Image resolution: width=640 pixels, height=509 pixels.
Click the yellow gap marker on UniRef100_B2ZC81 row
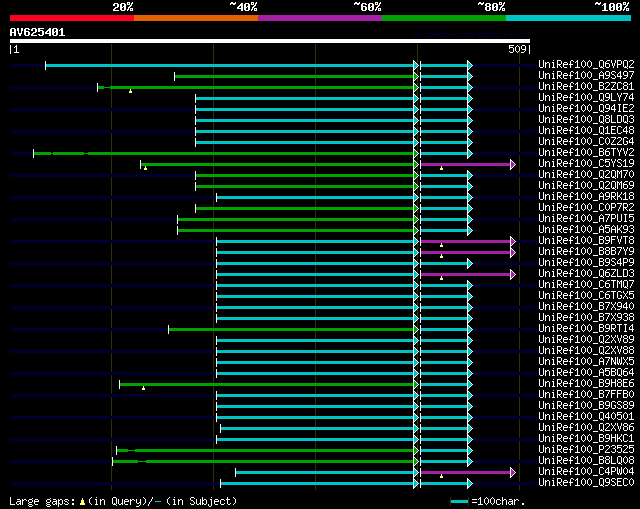click(x=130, y=91)
